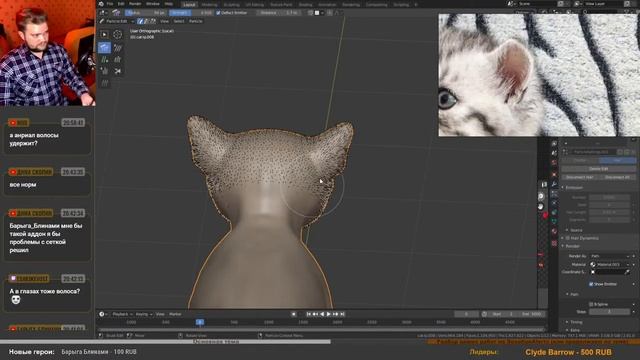Image resolution: width=640 pixels, height=360 pixels.
Task: Switch particle type to Hair
Action: [x=617, y=160]
